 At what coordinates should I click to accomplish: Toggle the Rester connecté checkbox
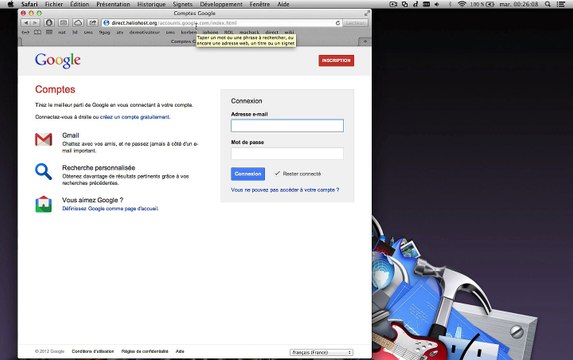[277, 173]
